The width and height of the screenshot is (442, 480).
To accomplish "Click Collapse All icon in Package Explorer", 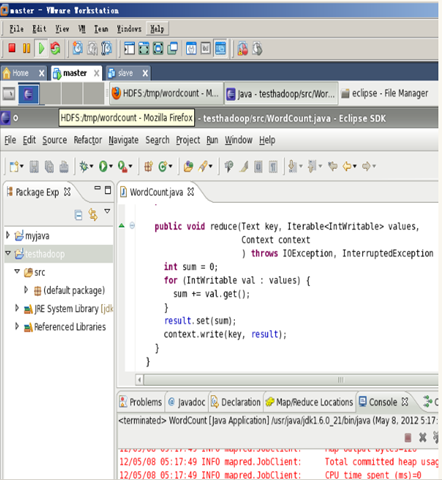I will tap(78, 215).
